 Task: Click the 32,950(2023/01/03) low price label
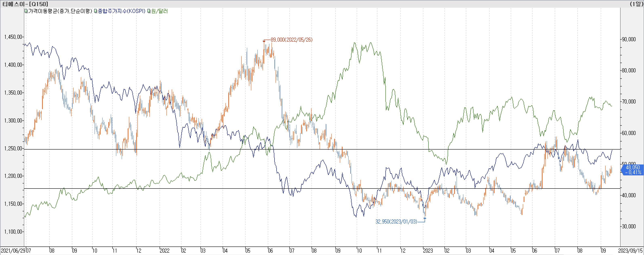pyautogui.click(x=396, y=221)
